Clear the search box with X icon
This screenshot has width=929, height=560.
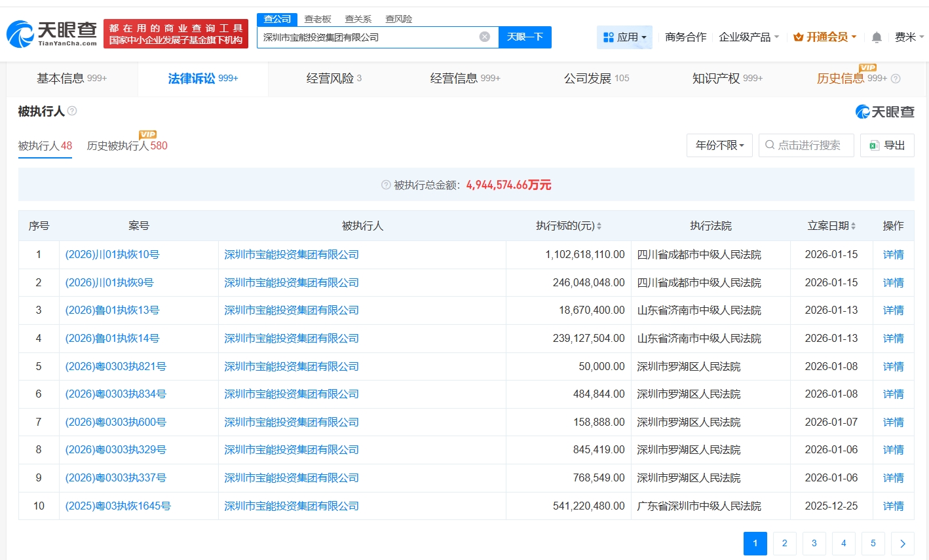point(485,37)
